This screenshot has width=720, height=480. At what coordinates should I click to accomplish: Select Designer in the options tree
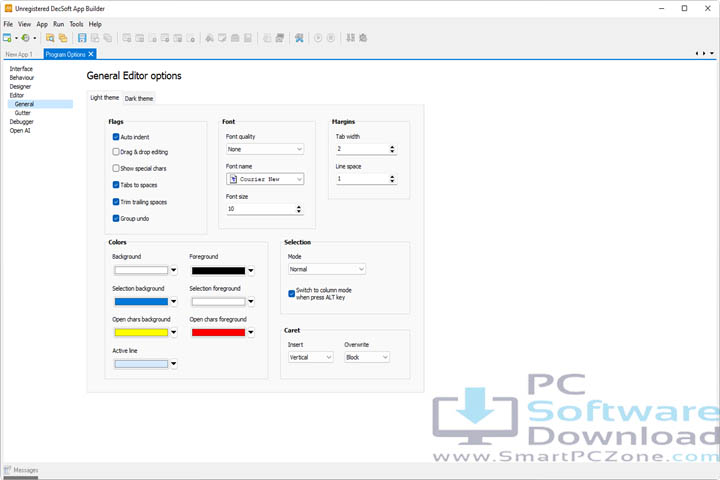coord(20,86)
